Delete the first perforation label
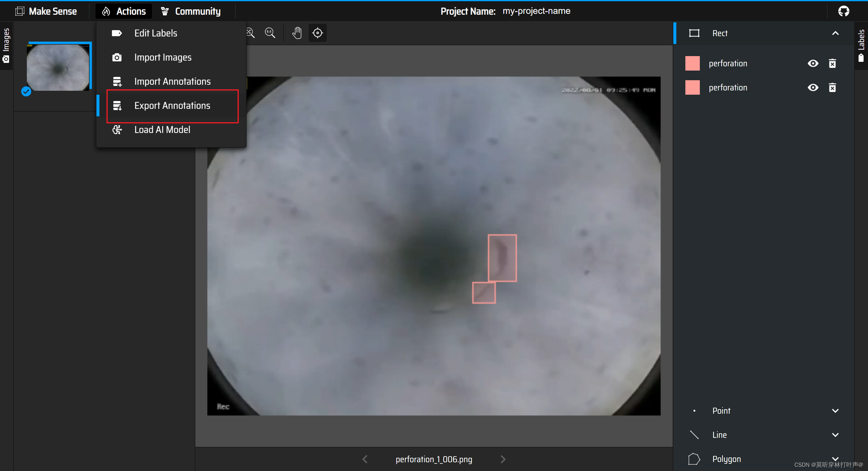The image size is (868, 471). pyautogui.click(x=832, y=63)
